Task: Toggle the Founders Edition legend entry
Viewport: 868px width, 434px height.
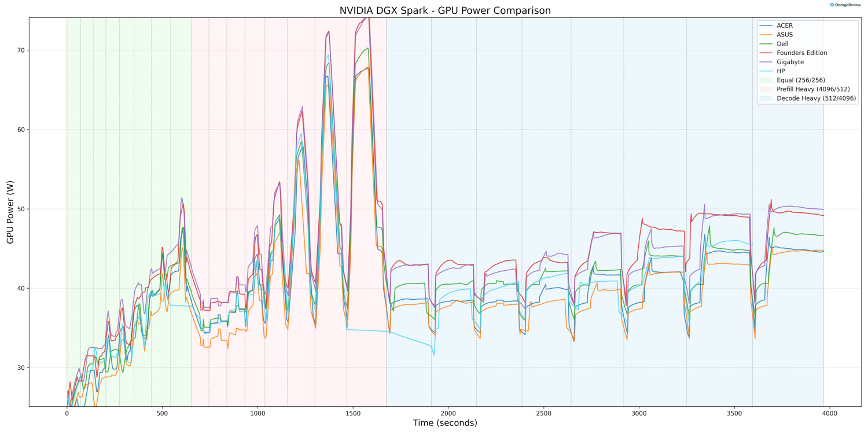Action: pyautogui.click(x=801, y=53)
